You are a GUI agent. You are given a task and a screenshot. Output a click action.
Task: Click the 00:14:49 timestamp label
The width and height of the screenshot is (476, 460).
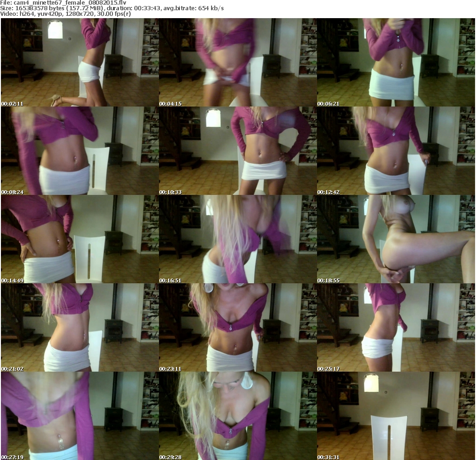pyautogui.click(x=12, y=280)
